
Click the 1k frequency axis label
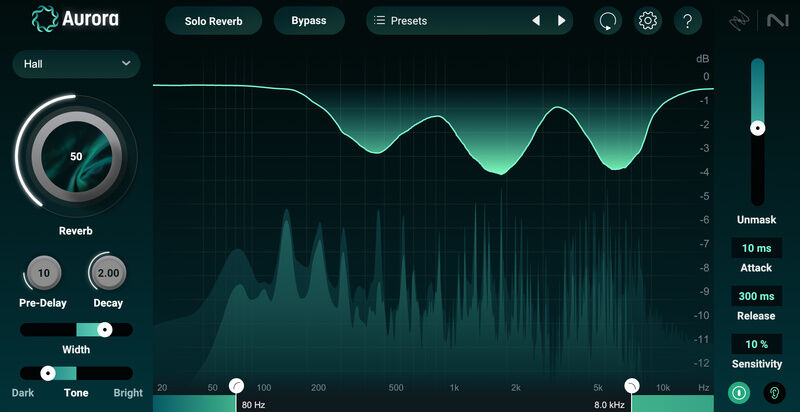[x=455, y=388]
